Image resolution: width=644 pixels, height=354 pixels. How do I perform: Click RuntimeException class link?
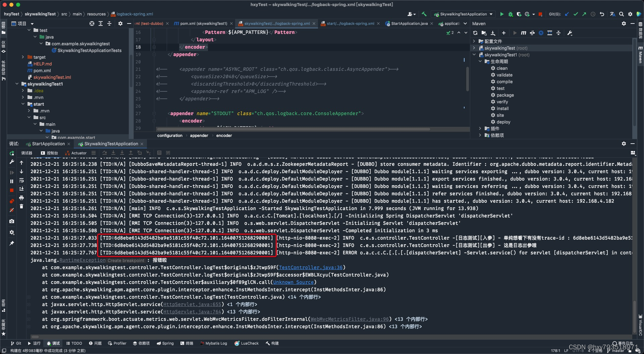[x=83, y=260]
